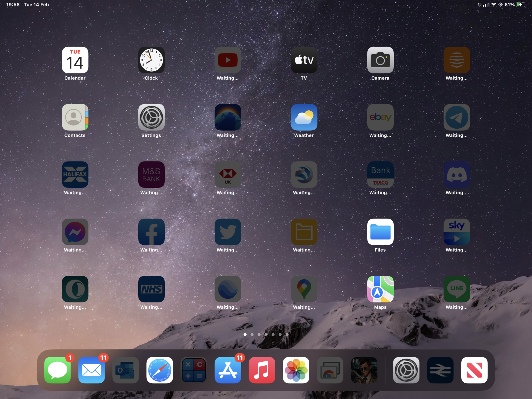Tap the last home screen page dot

pyautogui.click(x=287, y=335)
